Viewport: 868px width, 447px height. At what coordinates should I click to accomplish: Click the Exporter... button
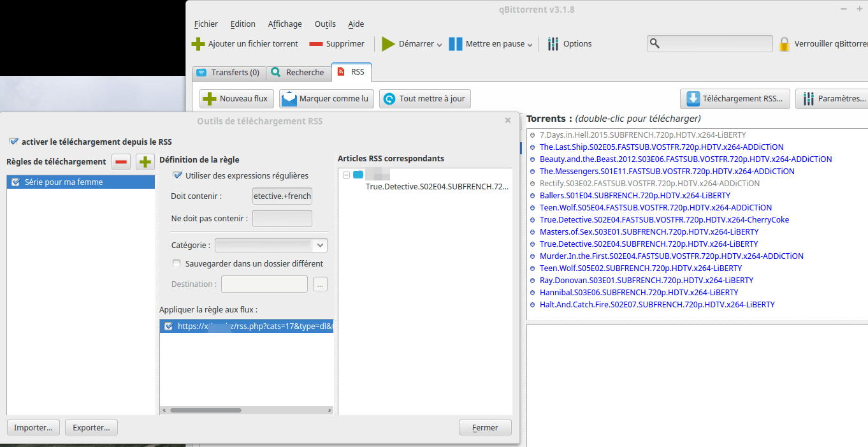pyautogui.click(x=91, y=427)
